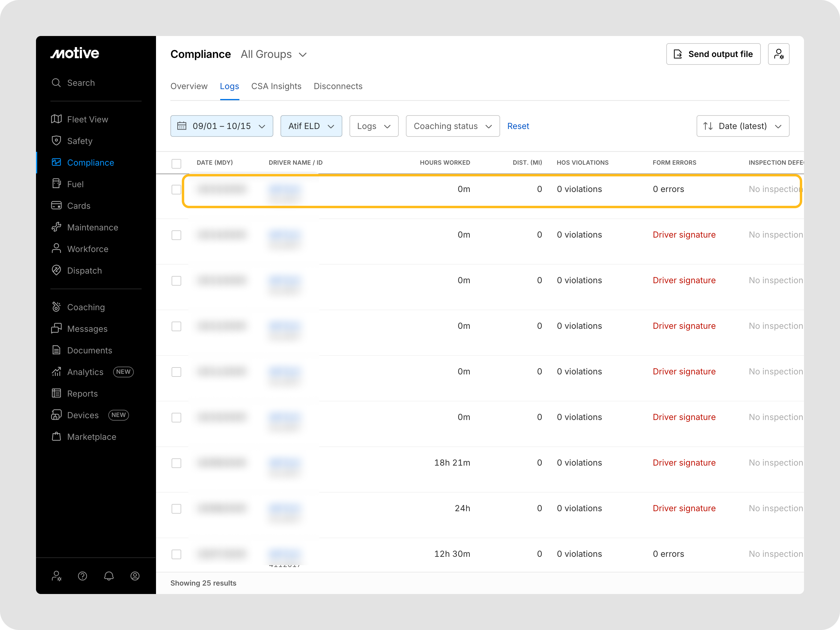Click user settings icon beside Send output file
Viewport: 840px width, 630px height.
[x=778, y=54]
